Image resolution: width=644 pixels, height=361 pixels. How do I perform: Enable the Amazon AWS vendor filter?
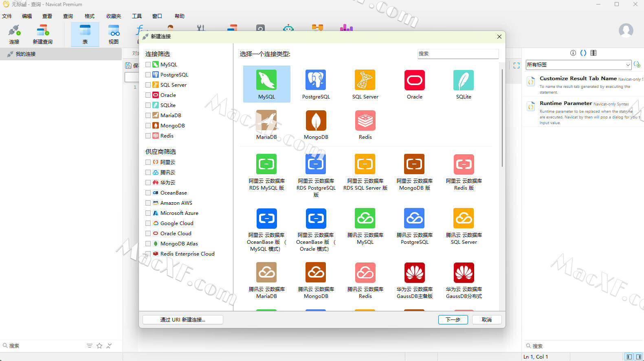point(148,203)
